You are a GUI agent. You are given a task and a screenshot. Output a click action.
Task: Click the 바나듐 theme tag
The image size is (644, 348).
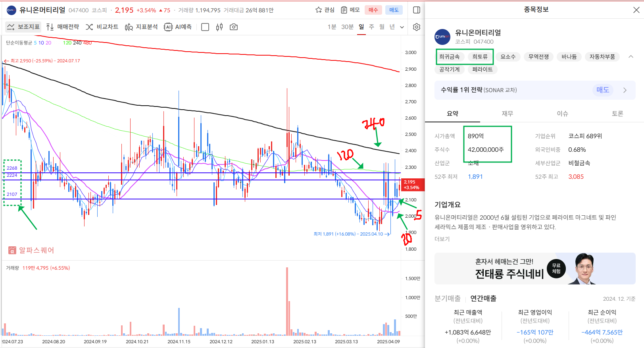(569, 57)
